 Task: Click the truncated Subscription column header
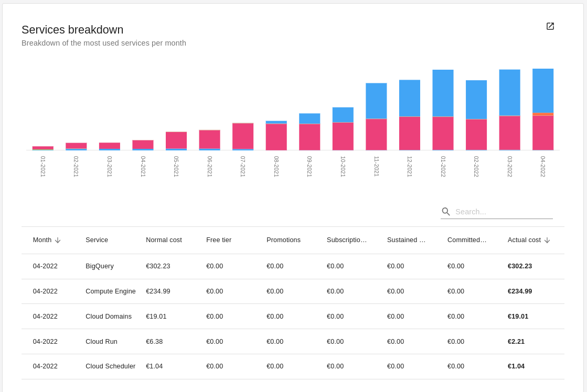pyautogui.click(x=348, y=240)
